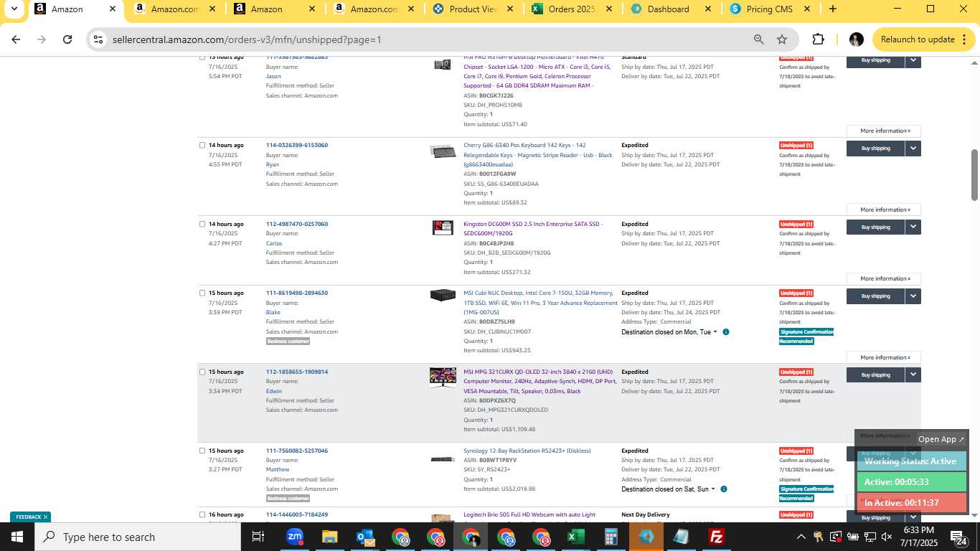Switch to the third Amazon browser tab
The height and width of the screenshot is (551, 980).
[265, 9]
